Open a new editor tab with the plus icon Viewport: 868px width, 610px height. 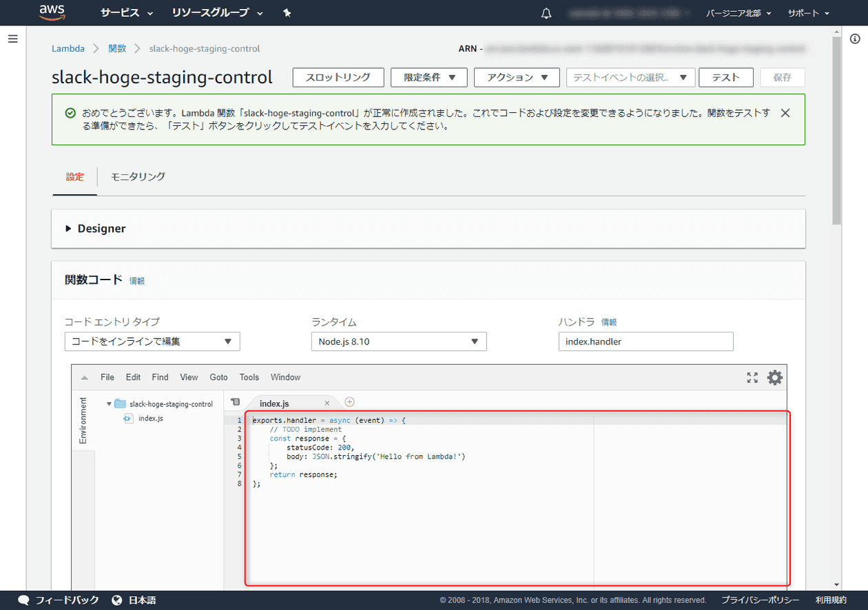(x=349, y=401)
